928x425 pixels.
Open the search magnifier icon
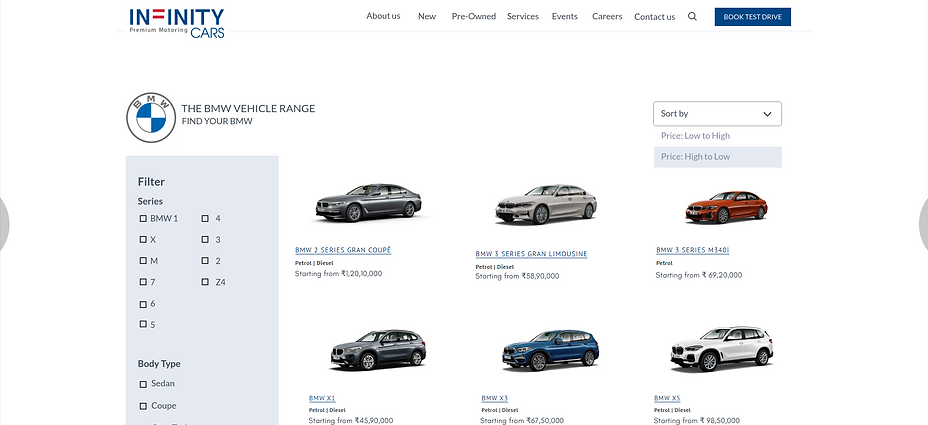(x=692, y=17)
